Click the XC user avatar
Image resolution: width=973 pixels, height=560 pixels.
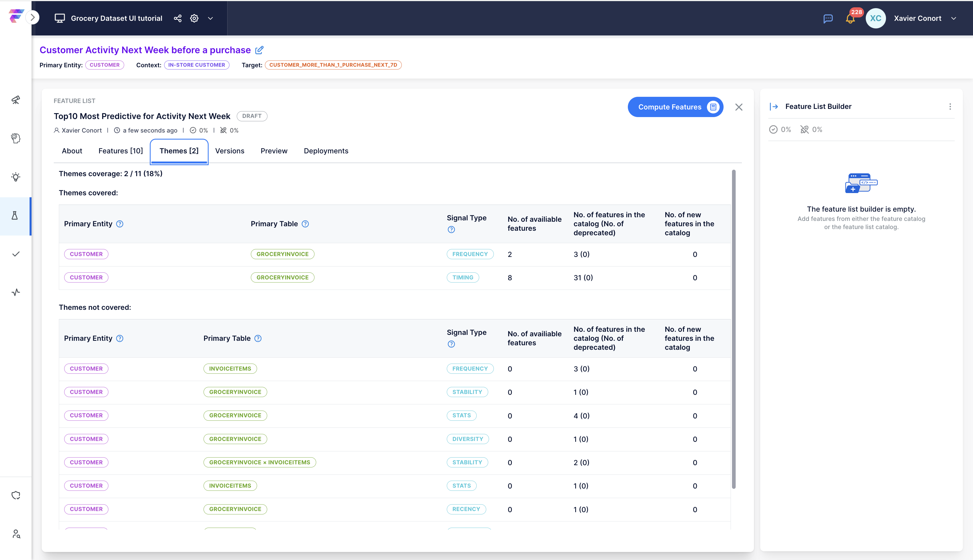pos(876,18)
